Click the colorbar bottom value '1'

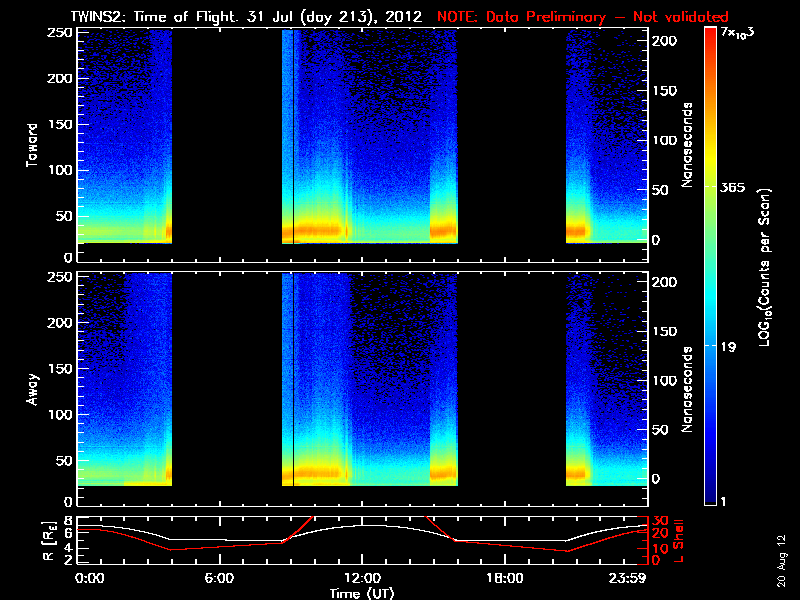[x=722, y=502]
